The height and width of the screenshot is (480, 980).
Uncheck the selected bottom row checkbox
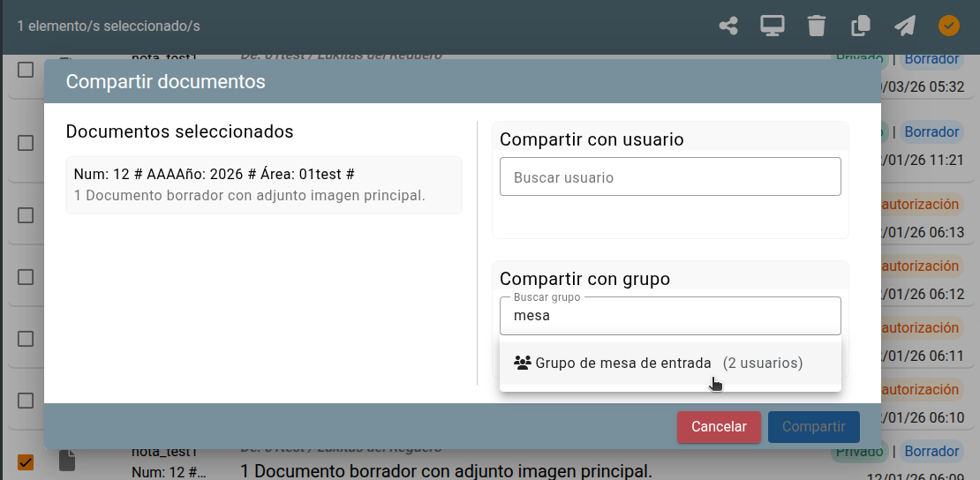click(x=25, y=461)
